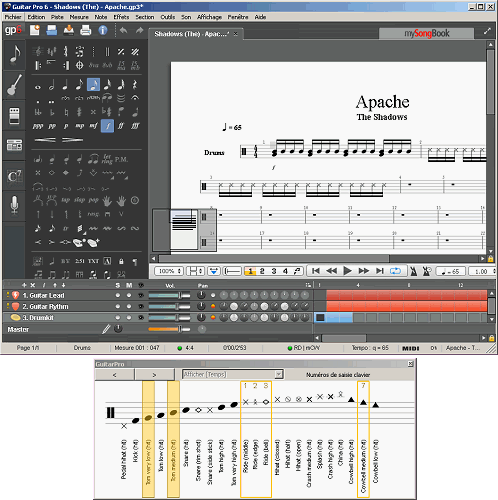Image resolution: width=498 pixels, height=500 pixels.
Task: Click the palm mute P.M. effect
Action: 121,159
